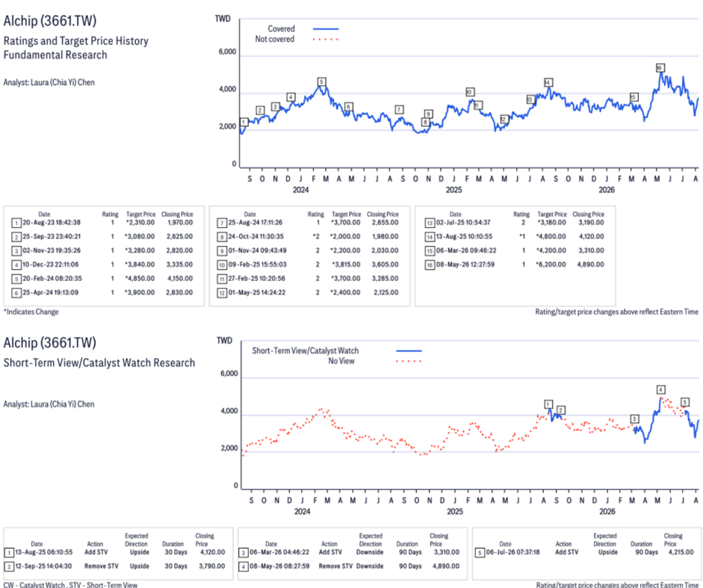This screenshot has width=703, height=588.
Task: Click the date '10-Dec-23 22:11:06'
Action: point(51,264)
